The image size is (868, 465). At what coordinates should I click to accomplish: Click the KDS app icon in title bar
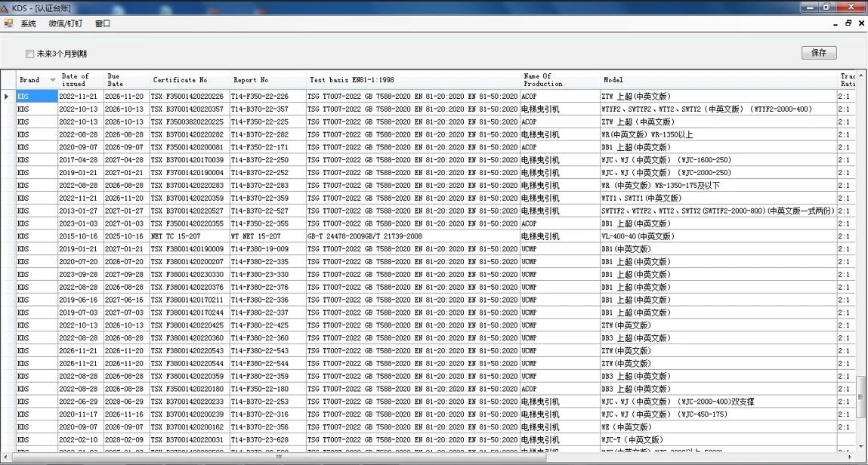click(5, 8)
